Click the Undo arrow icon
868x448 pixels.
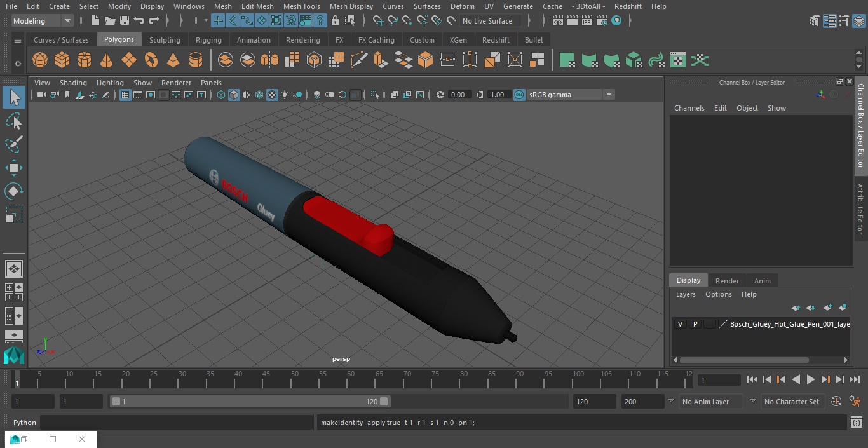pyautogui.click(x=139, y=21)
